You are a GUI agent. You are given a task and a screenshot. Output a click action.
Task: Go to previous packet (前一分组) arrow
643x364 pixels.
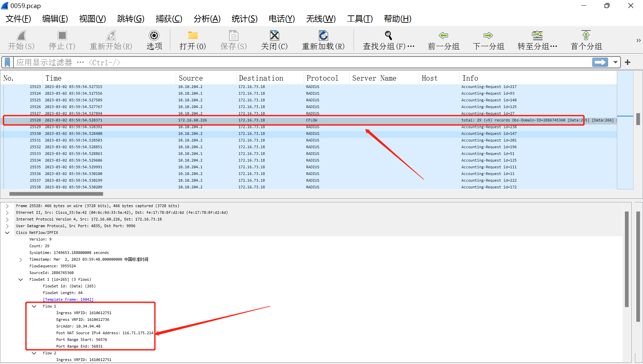[443, 36]
